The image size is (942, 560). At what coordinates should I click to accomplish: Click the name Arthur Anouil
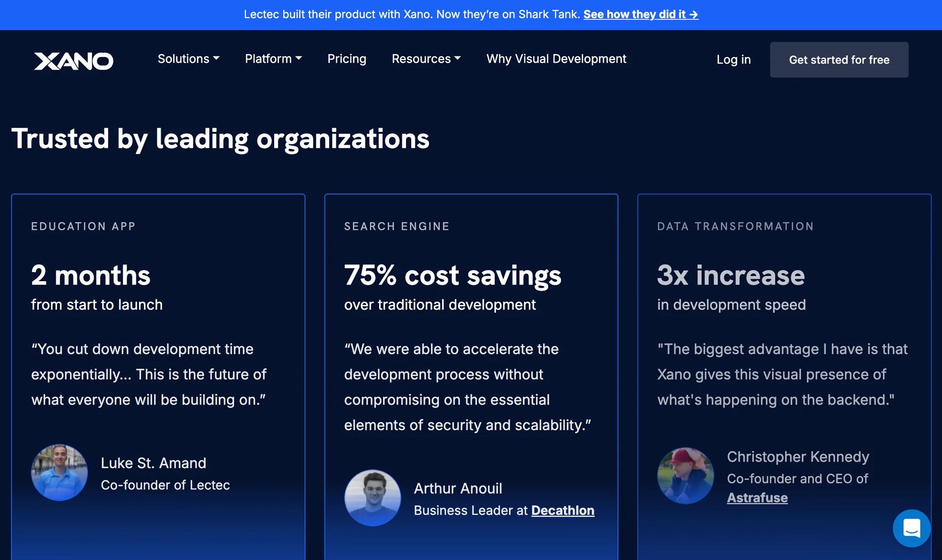458,488
